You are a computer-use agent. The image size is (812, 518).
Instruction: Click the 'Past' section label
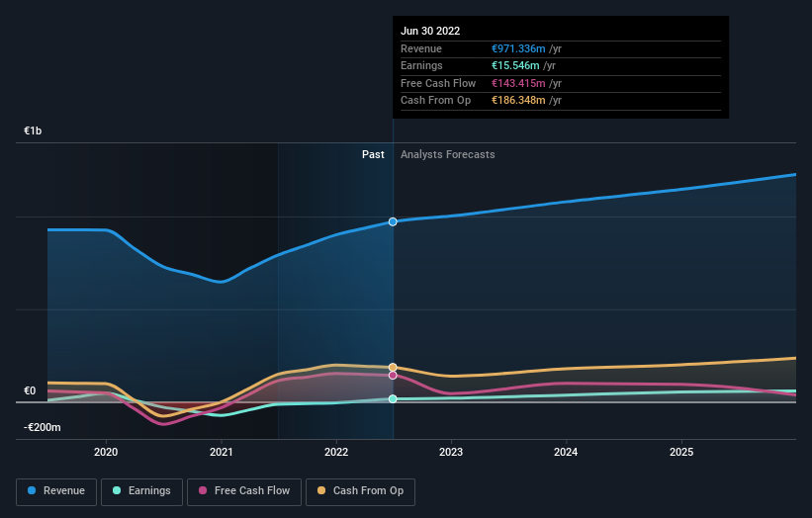(x=373, y=155)
